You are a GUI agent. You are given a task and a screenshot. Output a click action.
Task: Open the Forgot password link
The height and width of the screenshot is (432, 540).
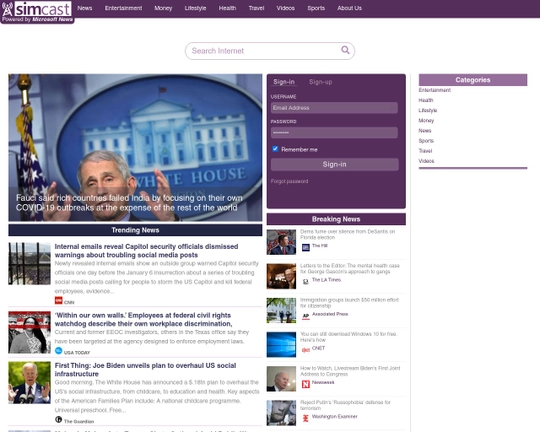(x=289, y=181)
